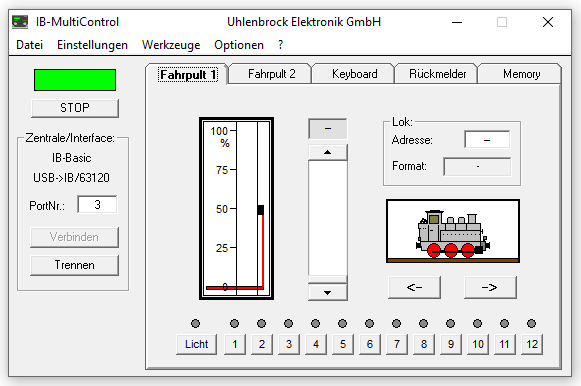Click the IB-Basic label text
This screenshot has height=386, width=581.
(72, 158)
